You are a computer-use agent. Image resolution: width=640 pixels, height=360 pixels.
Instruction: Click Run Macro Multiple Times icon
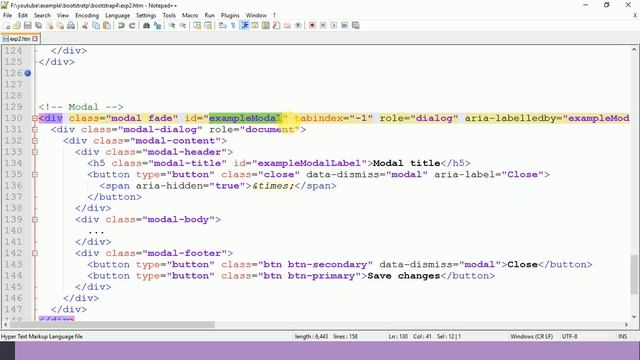click(x=344, y=25)
